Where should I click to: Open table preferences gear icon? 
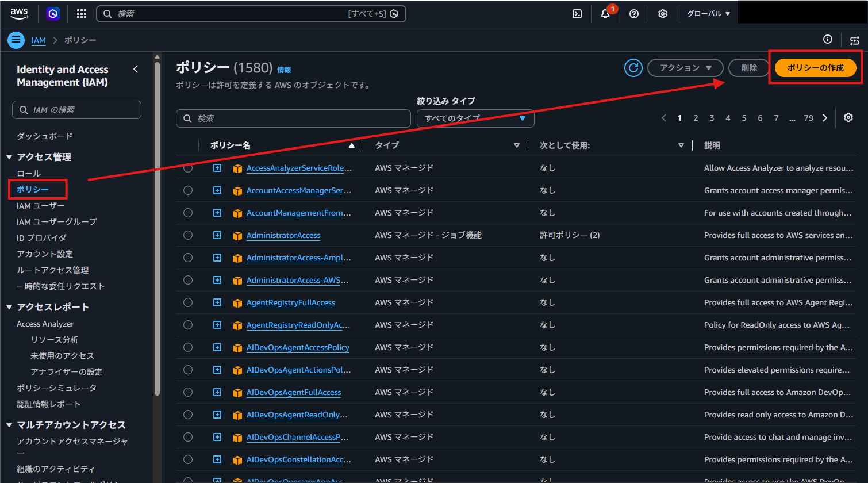tap(848, 117)
